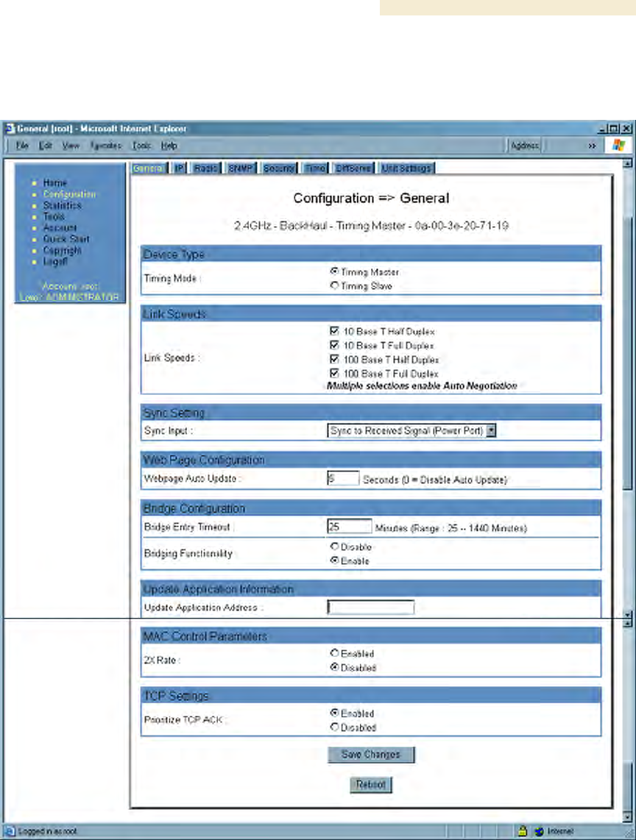Select Enable for Bridging Functionality

pyautogui.click(x=334, y=560)
